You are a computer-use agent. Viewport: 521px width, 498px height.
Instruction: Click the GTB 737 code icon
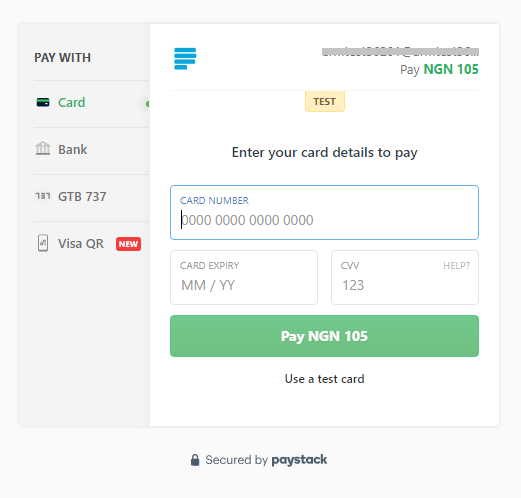tap(43, 196)
